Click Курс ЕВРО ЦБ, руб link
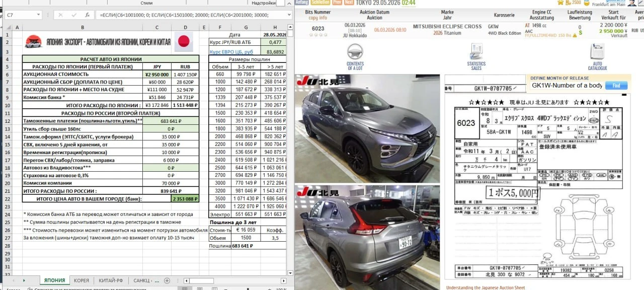This screenshot has height=290, width=644. click(231, 52)
